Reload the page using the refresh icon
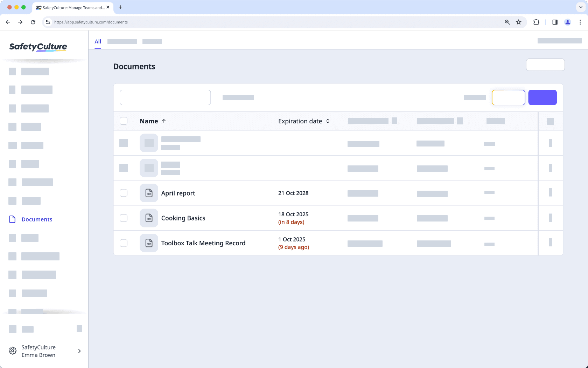The height and width of the screenshot is (368, 588). (x=33, y=22)
